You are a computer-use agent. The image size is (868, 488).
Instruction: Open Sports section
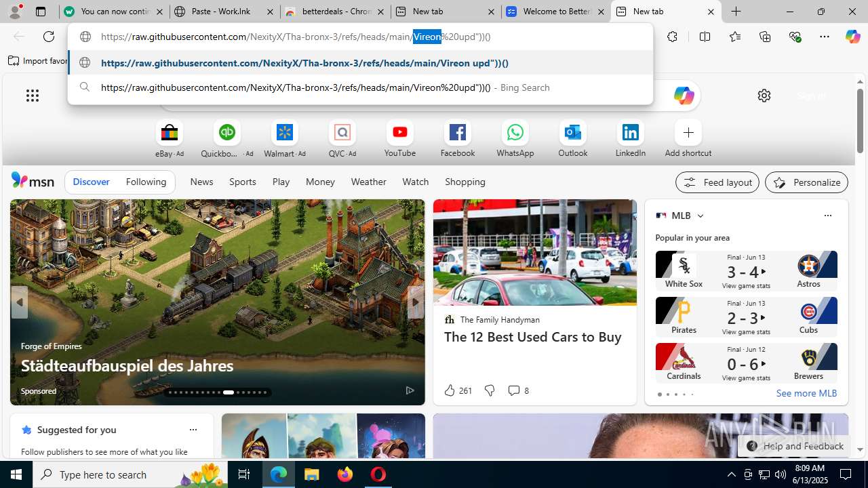[242, 182]
